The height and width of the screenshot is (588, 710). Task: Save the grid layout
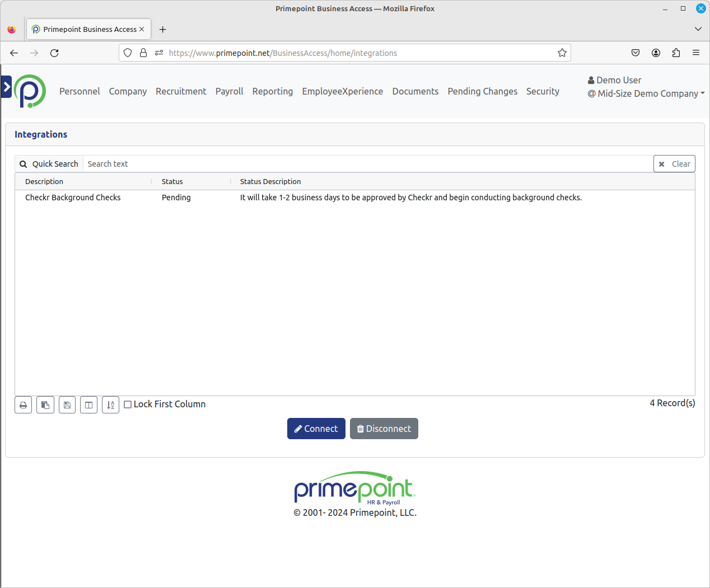[67, 405]
